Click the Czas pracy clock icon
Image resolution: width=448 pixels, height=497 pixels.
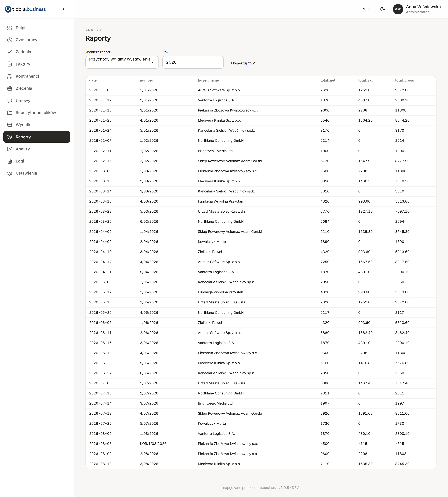[x=10, y=40]
